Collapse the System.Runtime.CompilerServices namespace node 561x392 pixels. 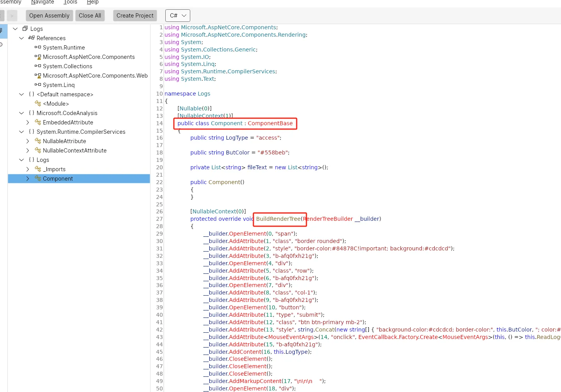tap(21, 131)
